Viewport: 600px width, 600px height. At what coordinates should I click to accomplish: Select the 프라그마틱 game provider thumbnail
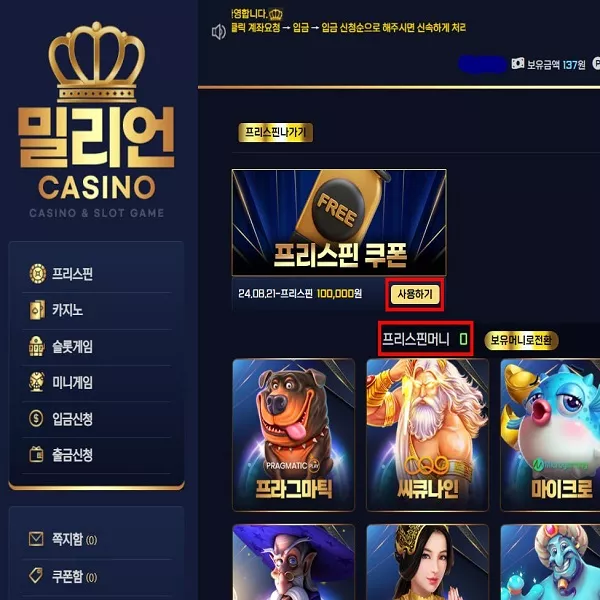293,435
